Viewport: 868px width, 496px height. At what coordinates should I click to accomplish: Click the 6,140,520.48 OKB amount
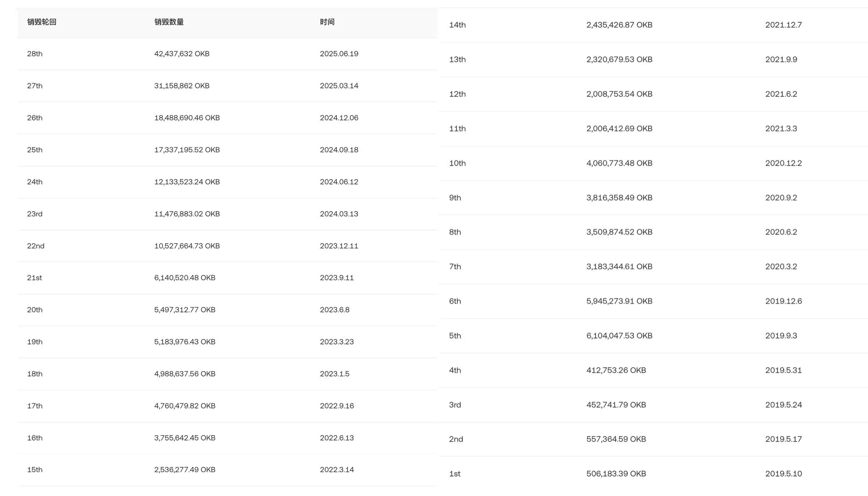tap(185, 278)
